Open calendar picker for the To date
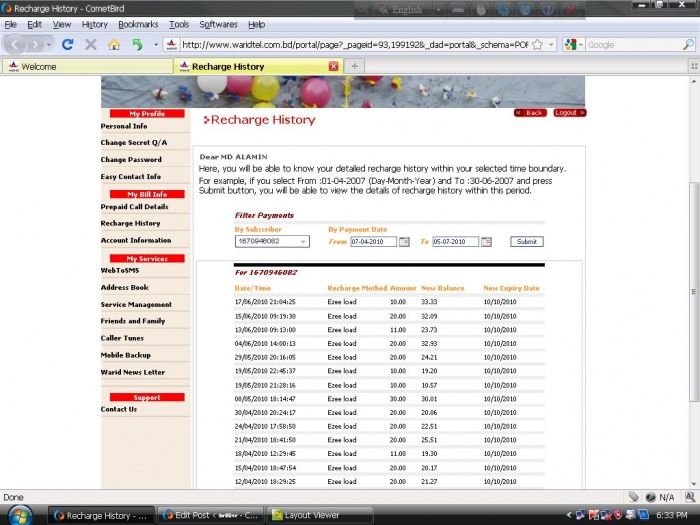The image size is (700, 525). tap(487, 242)
